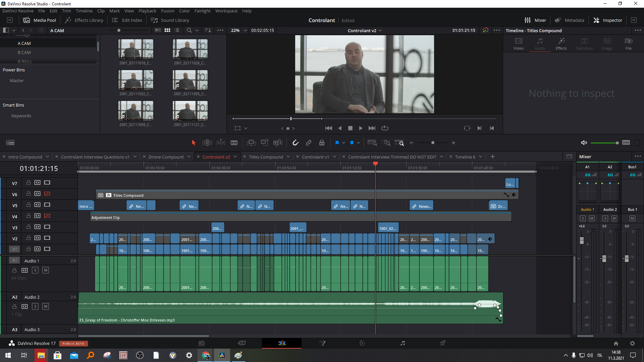Switch to Inspector File tab
The image size is (644, 362).
629,44
